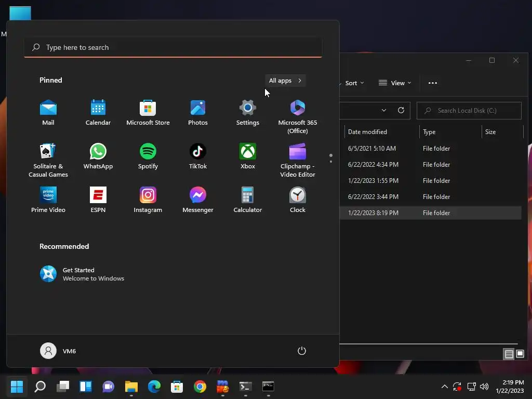Image resolution: width=532 pixels, height=399 pixels.
Task: Launch TikTok
Action: (198, 156)
